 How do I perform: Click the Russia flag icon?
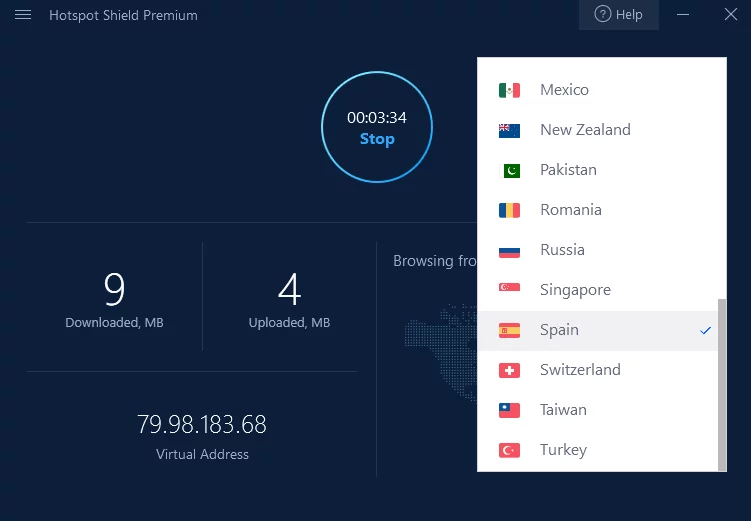pos(509,250)
